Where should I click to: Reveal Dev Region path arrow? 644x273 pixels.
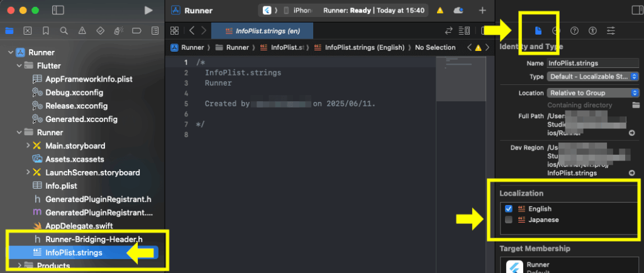[631, 173]
